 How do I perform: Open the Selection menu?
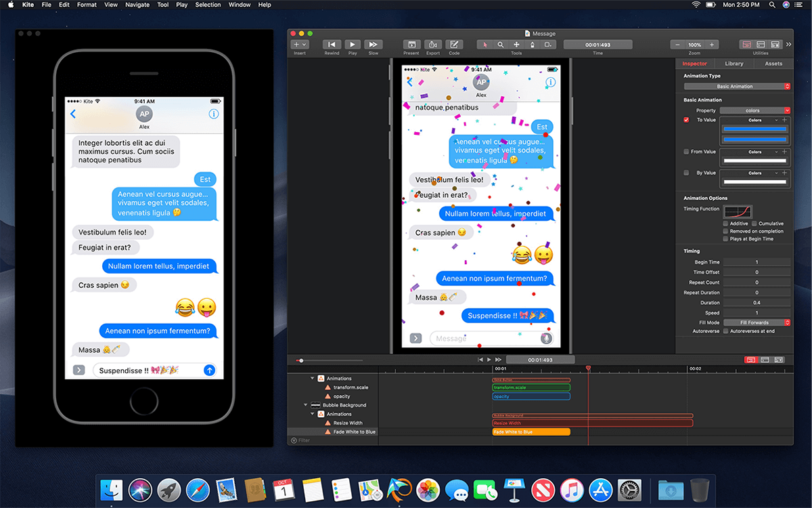(x=208, y=5)
